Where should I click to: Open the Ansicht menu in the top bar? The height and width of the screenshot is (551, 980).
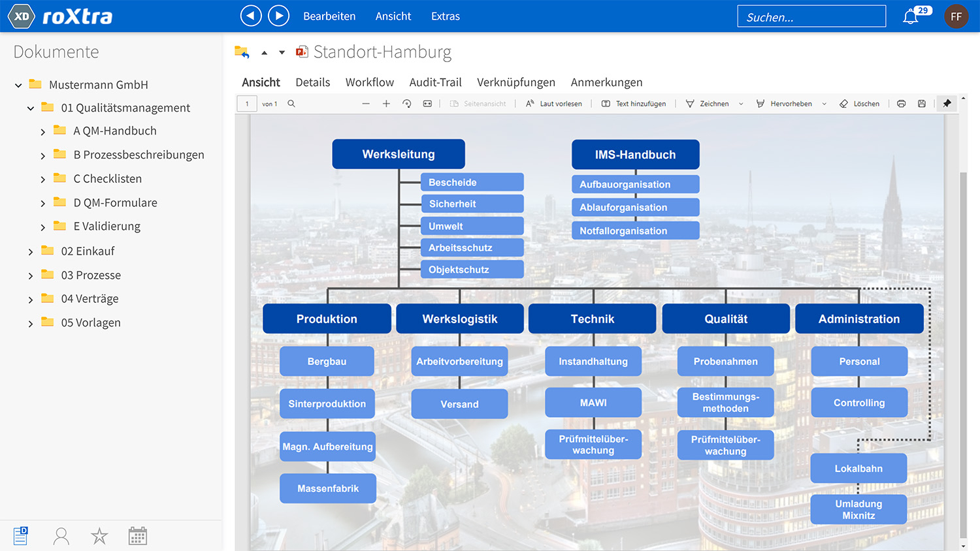tap(393, 16)
